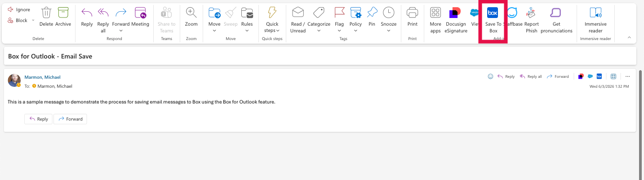644x180 pixels.
Task: Click Reply in the message header
Action: tap(506, 76)
